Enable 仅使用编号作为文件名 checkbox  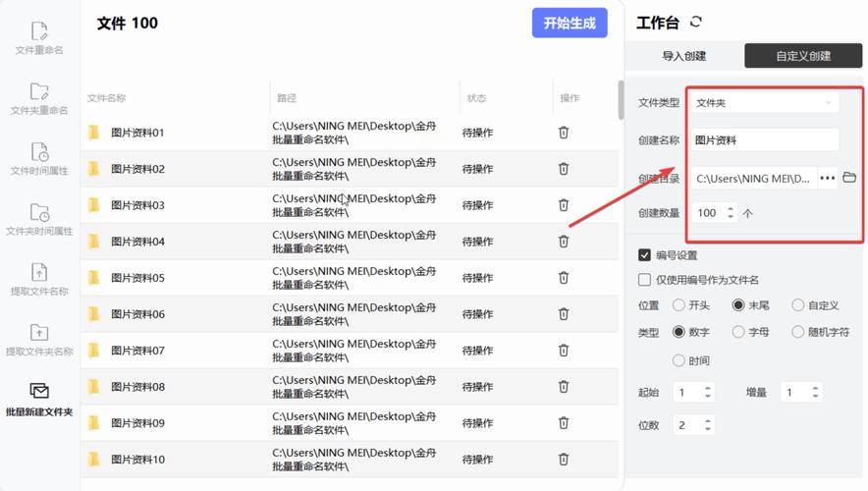pos(644,280)
